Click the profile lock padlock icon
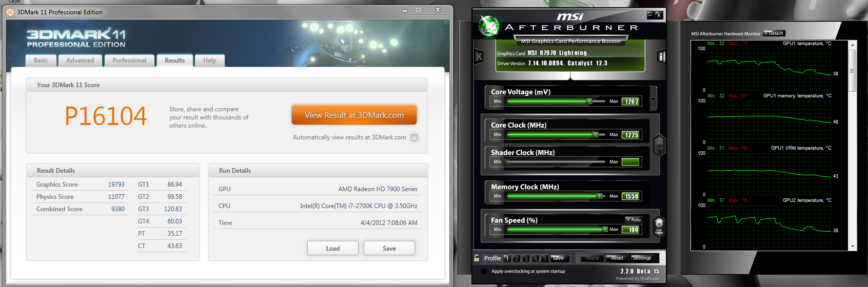868x287 pixels. tap(477, 258)
